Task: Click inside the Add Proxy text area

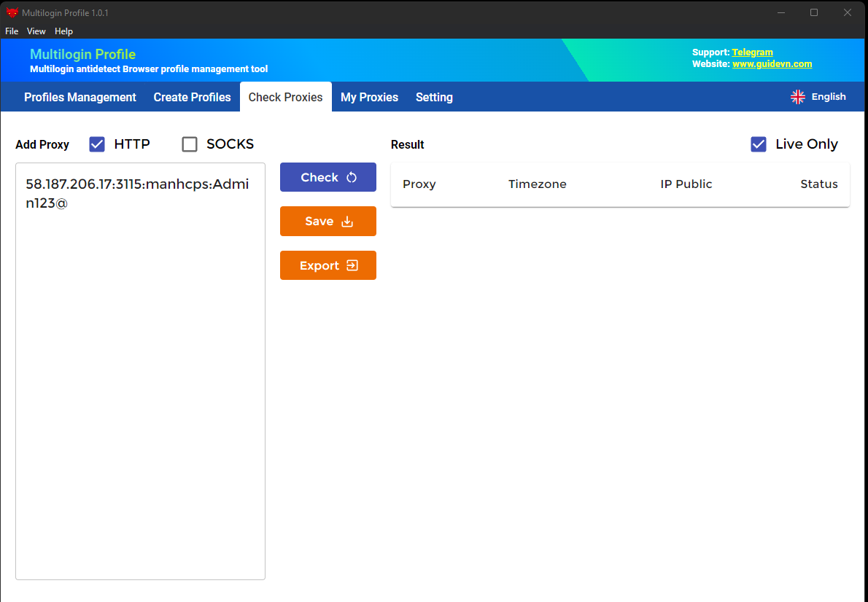Action: click(x=141, y=371)
